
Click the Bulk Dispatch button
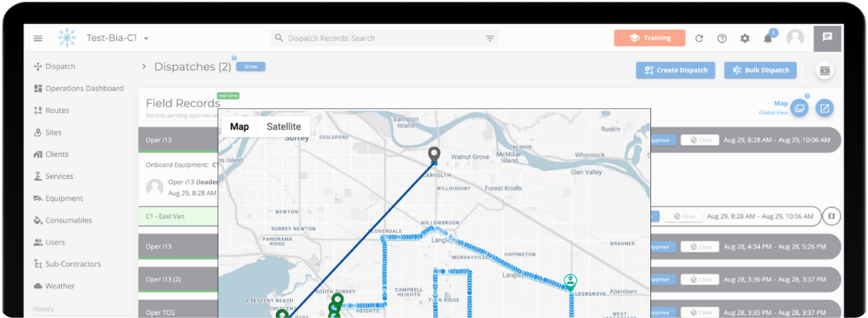point(761,70)
